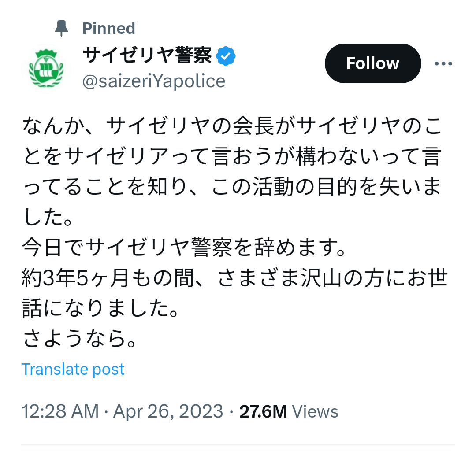Expand post options via the three-dot control

pos(443,63)
